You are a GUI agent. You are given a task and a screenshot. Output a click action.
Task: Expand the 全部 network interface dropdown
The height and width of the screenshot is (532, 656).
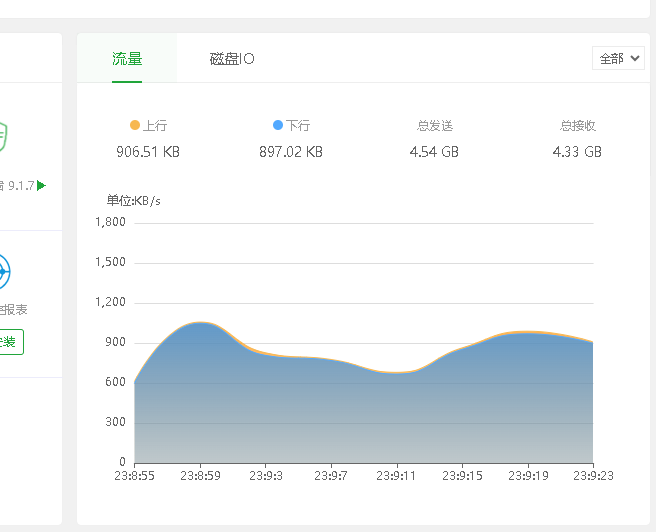tap(618, 58)
